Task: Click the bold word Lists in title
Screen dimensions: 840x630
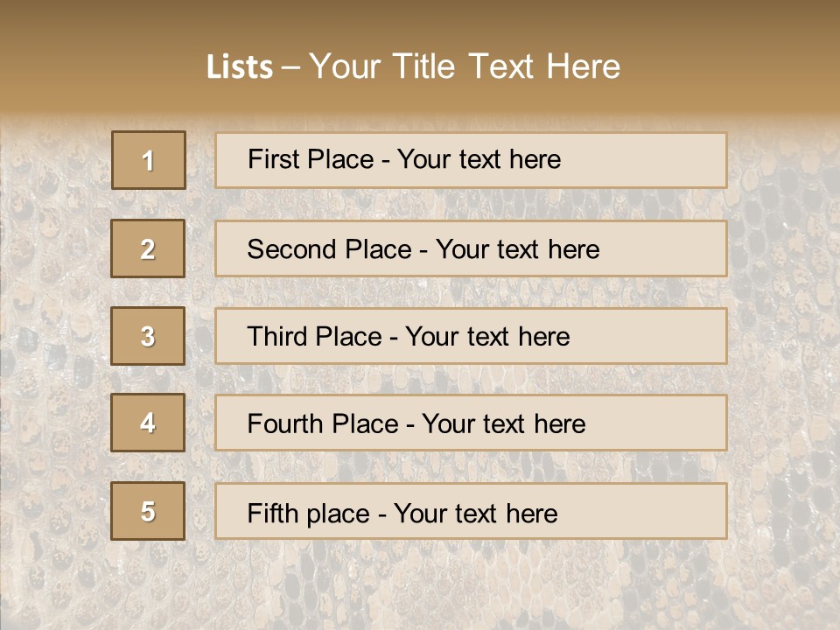Action: pos(240,66)
